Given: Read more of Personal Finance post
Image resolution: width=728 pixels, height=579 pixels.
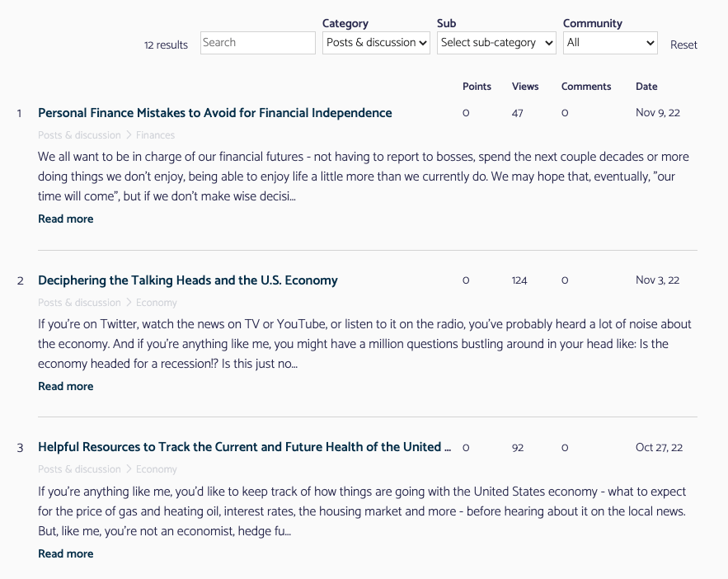Looking at the screenshot, I should pos(65,219).
